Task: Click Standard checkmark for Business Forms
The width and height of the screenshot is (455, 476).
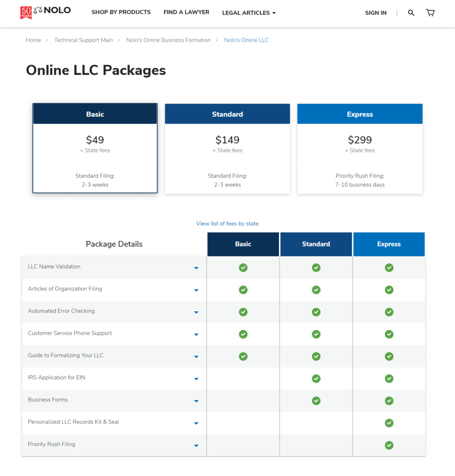Action: (316, 401)
